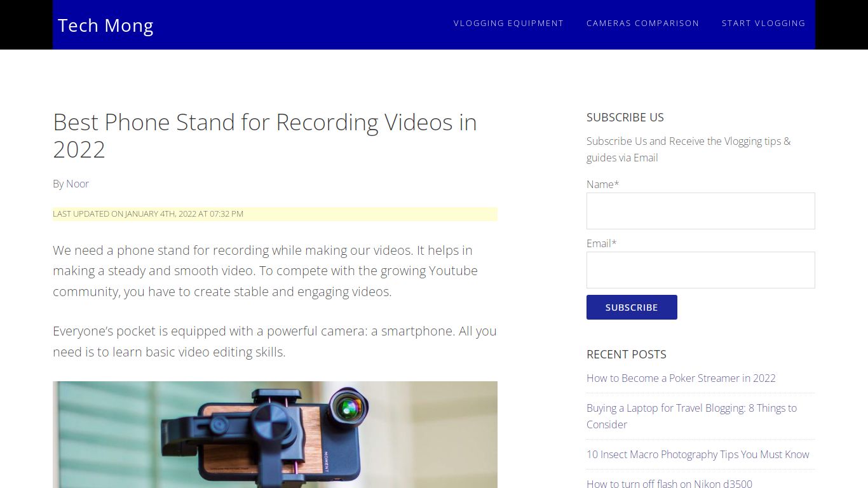Click the 'Receive the Vlogging tips' description text
Viewport: 868px width, 488px height.
coord(689,149)
